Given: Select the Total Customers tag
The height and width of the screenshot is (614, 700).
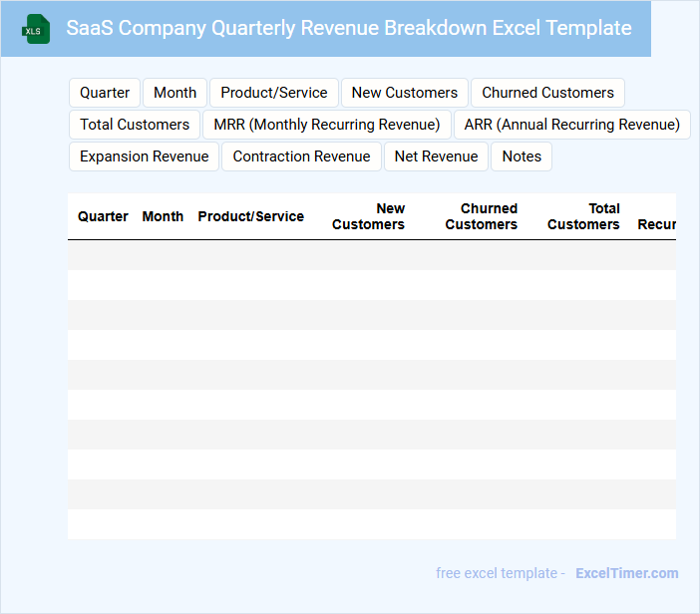Looking at the screenshot, I should click(x=135, y=125).
